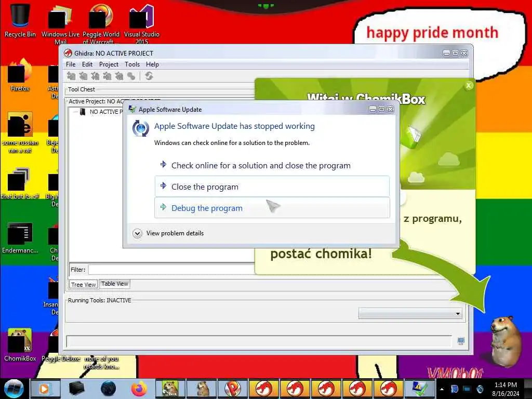Click the chain-link icon in Ghidra toolbar
532x399 pixels.
131,76
